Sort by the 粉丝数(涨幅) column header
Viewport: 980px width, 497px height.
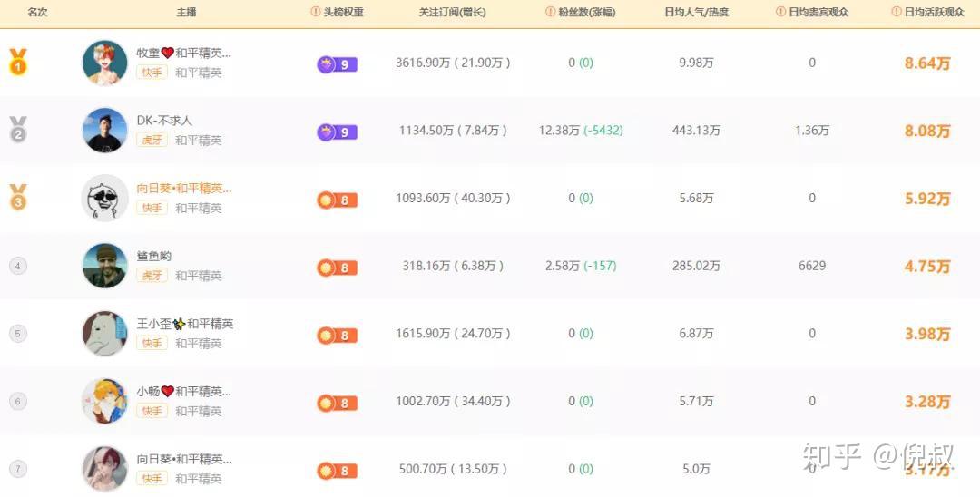[587, 13]
